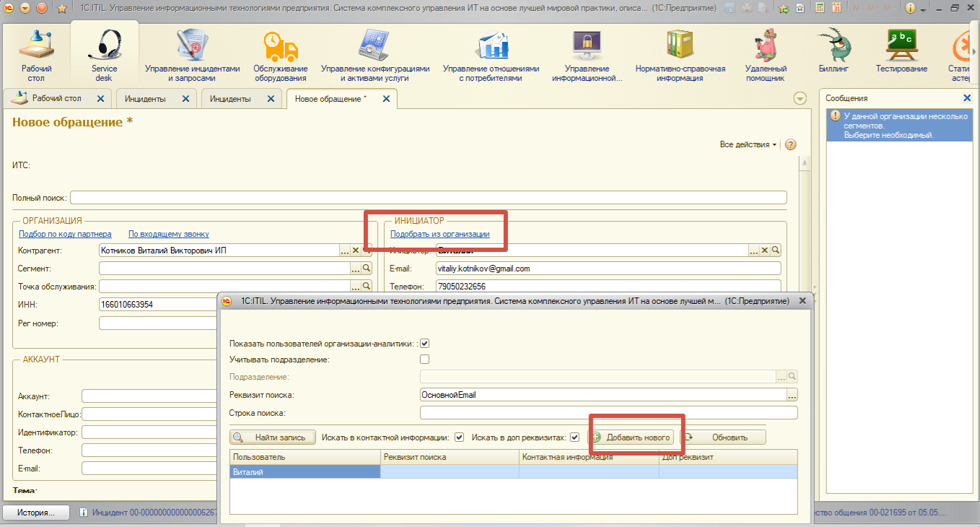Open the 1C main menu icon

[x=9, y=8]
